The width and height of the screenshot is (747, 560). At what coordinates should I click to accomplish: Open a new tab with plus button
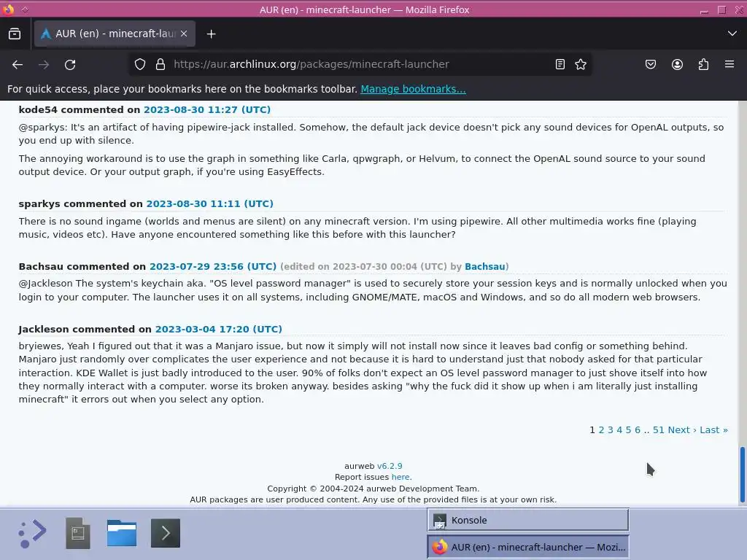211,34
